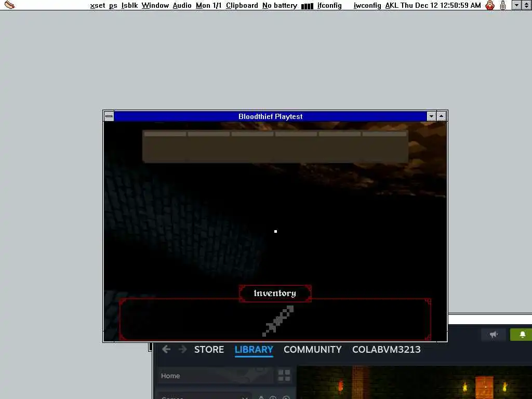
Task: Open the Window menu
Action: (155, 5)
